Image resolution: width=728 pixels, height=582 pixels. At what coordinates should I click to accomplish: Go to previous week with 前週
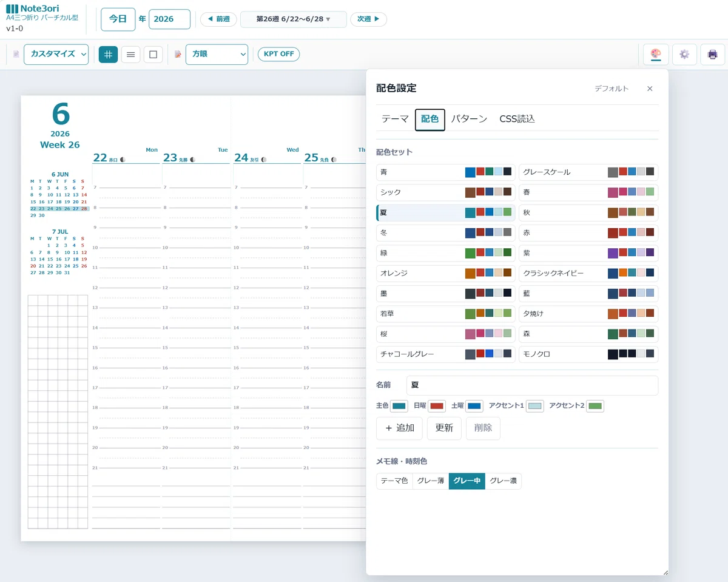coord(218,19)
